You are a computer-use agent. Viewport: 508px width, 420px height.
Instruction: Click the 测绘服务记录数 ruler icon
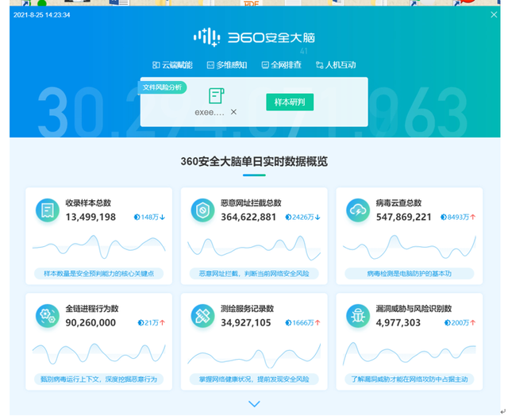click(203, 316)
